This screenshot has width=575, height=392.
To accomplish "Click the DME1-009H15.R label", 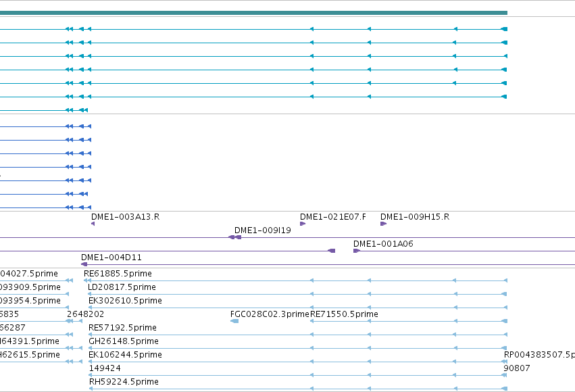I will (415, 217).
